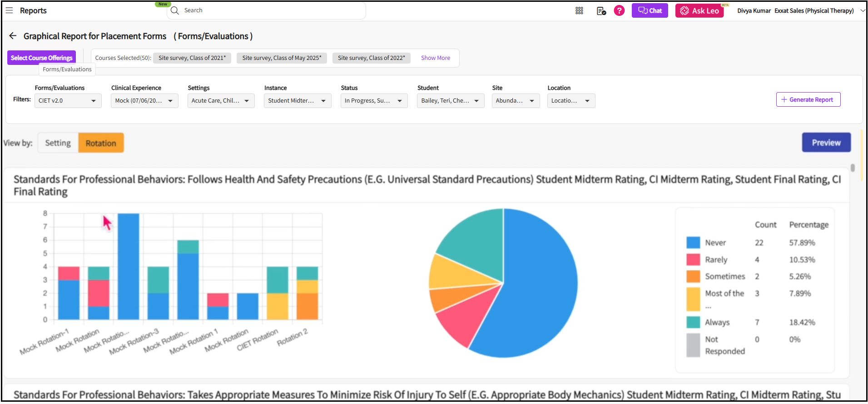Open the apps grid icon
The height and width of the screenshot is (404, 868).
[579, 10]
